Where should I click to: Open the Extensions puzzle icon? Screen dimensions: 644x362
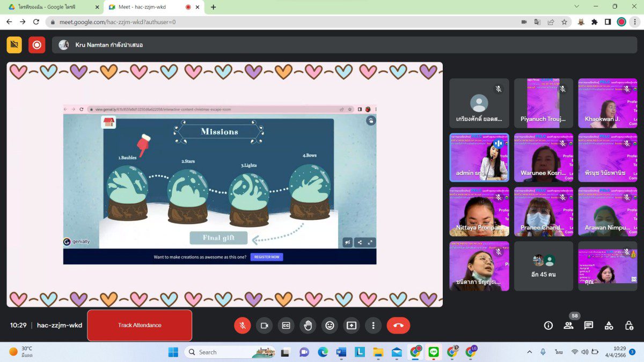click(595, 22)
